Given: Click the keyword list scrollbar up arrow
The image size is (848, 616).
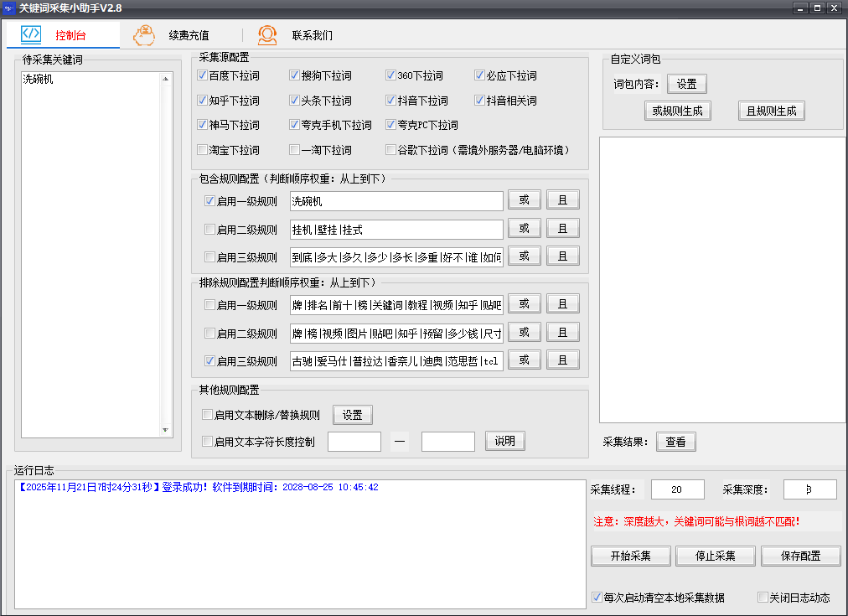Looking at the screenshot, I should (x=165, y=80).
